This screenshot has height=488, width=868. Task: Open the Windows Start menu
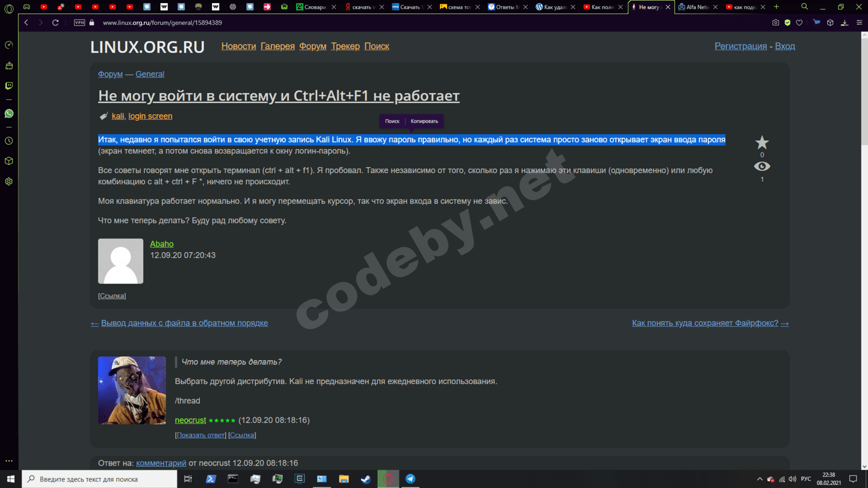coord(10,479)
